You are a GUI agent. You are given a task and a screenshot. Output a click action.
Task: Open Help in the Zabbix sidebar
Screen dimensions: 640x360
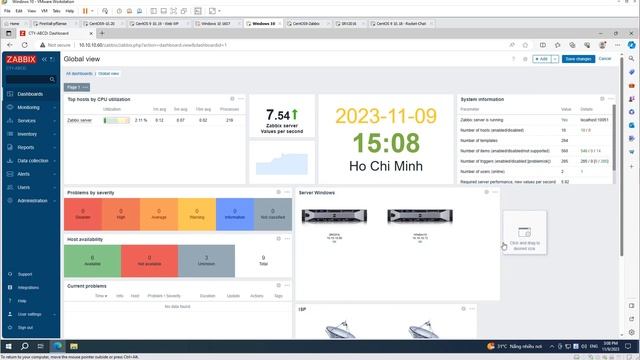(22, 301)
